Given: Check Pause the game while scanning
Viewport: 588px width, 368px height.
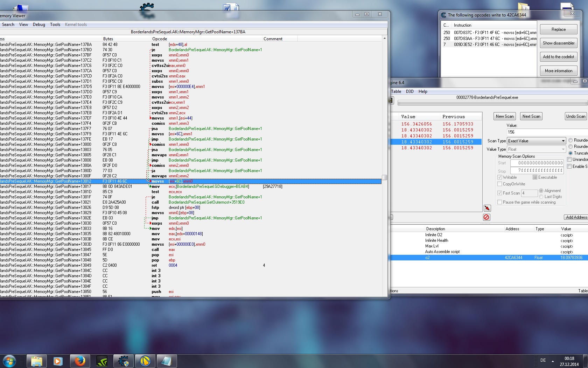Looking at the screenshot, I should (x=499, y=202).
